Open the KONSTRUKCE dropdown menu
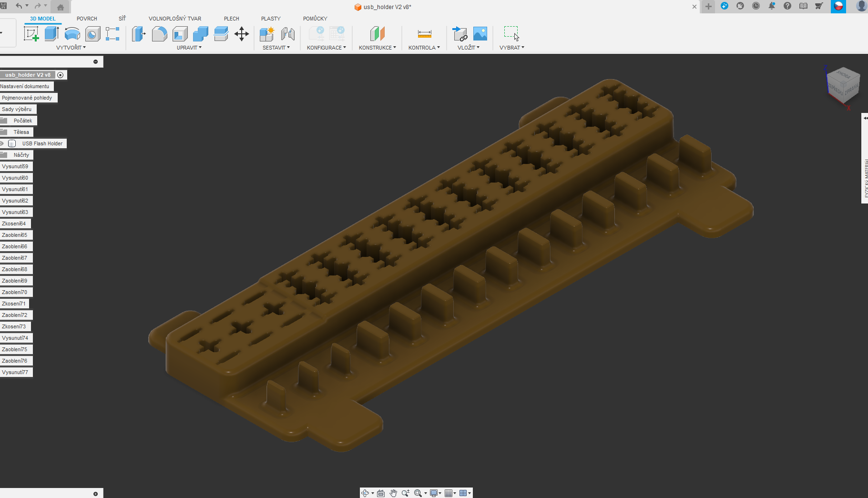868x498 pixels. [x=377, y=48]
